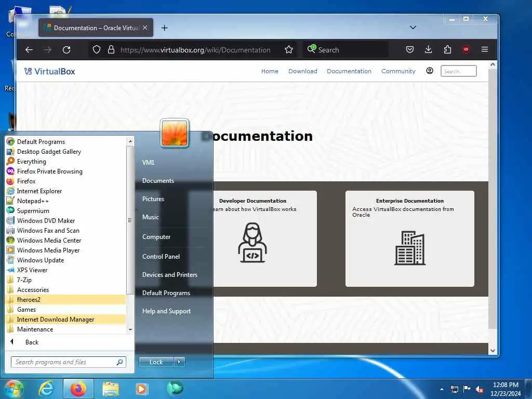The height and width of the screenshot is (399, 532).
Task: Open Windows Explorer from the taskbar
Action: [x=111, y=389]
